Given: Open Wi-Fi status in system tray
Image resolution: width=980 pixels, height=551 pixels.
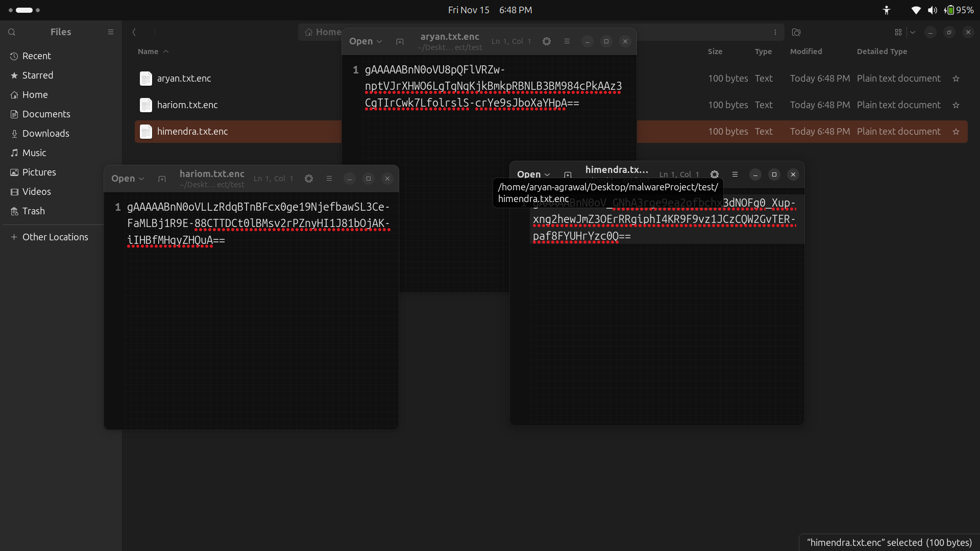Looking at the screenshot, I should tap(916, 10).
